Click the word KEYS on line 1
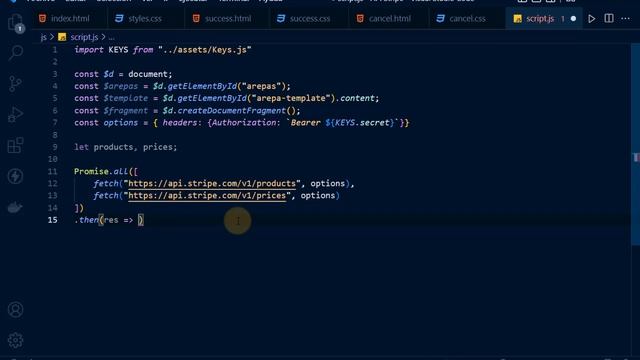 click(x=118, y=50)
